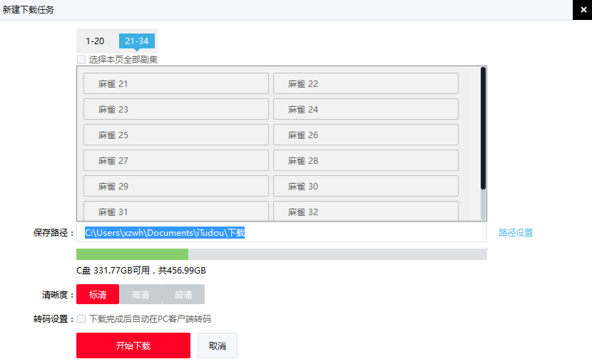Switch to the 21-34 episode tab
Viewport: 592px width, 364px height.
pyautogui.click(x=137, y=41)
